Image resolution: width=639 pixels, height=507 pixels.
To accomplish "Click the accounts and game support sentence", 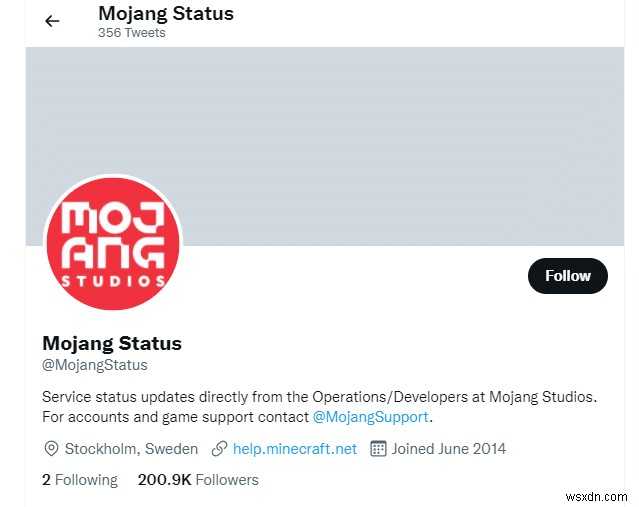I will (176, 416).
